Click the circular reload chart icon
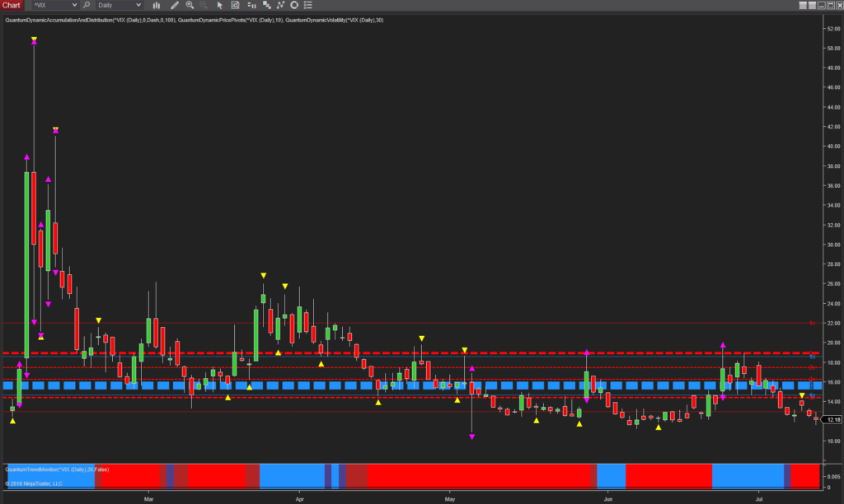Screen dimensions: 844x504 pos(293,5)
